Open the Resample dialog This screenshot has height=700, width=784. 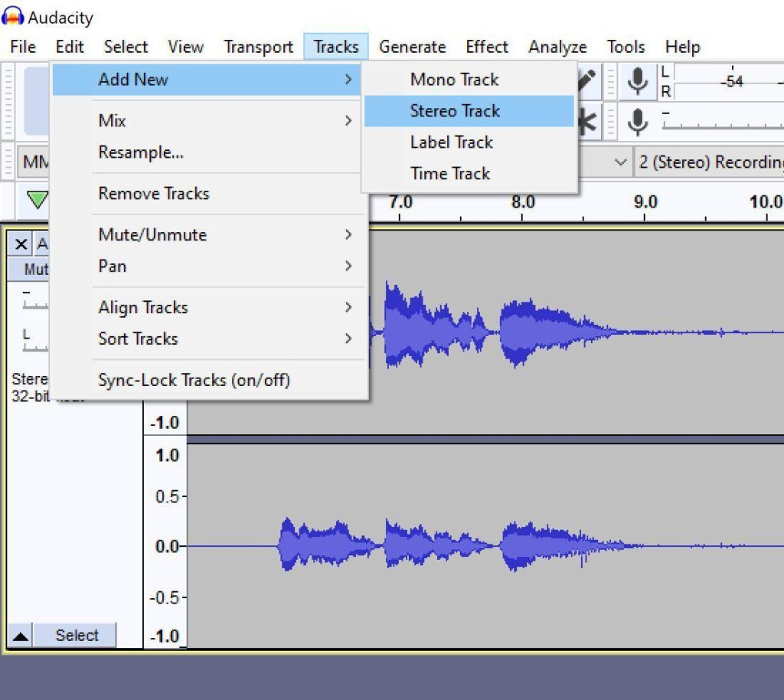(141, 152)
